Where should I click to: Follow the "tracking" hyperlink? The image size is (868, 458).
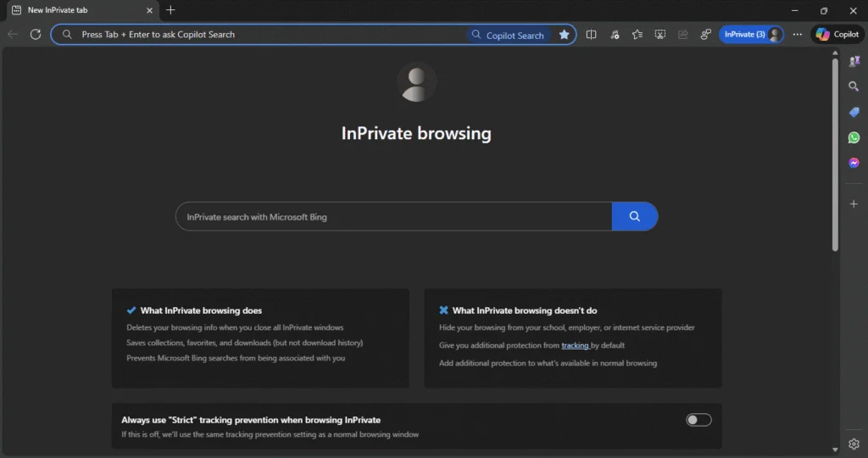tap(575, 345)
